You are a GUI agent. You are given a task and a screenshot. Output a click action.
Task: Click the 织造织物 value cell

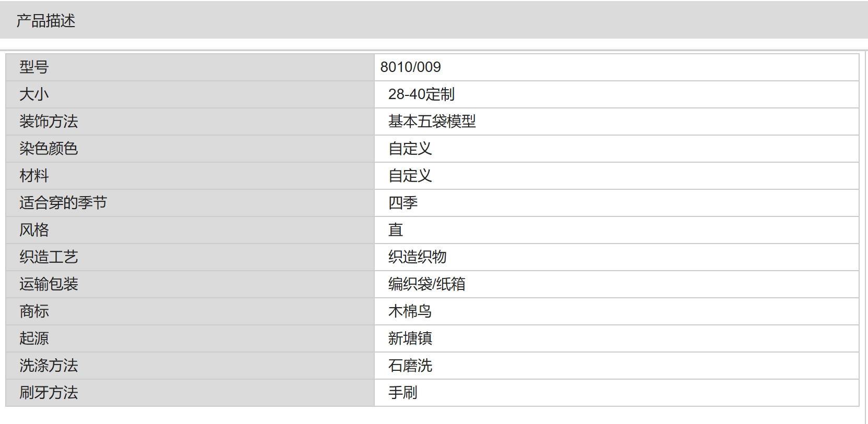[x=616, y=257]
